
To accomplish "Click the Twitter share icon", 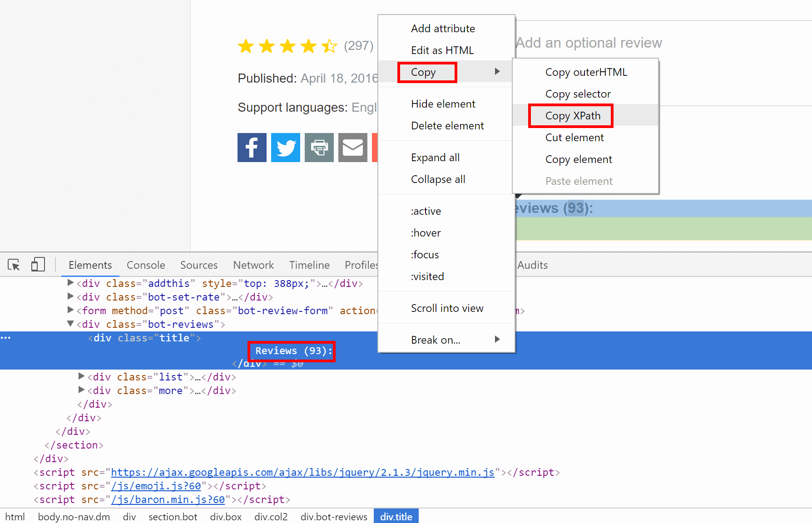I will 285,148.
